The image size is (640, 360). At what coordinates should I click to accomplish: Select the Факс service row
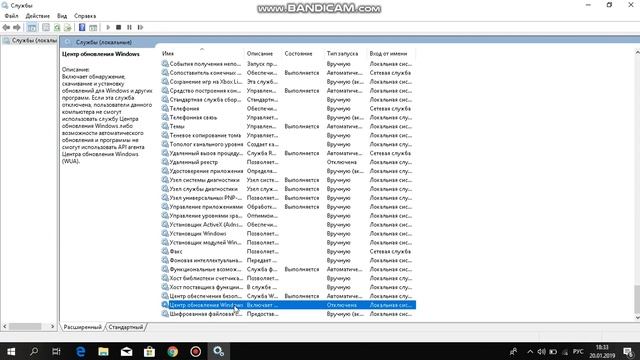pyautogui.click(x=288, y=251)
